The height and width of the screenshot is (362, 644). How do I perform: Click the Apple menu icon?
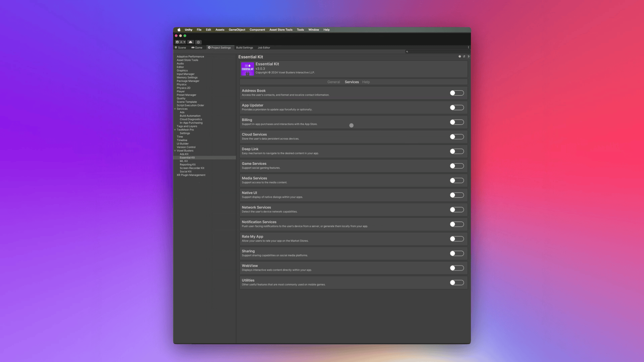pyautogui.click(x=179, y=30)
